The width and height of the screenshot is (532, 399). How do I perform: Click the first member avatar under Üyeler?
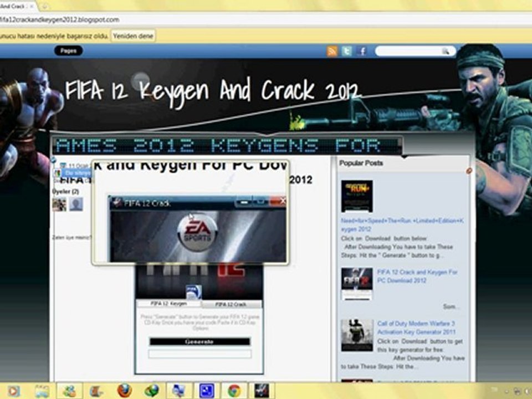tap(59, 204)
